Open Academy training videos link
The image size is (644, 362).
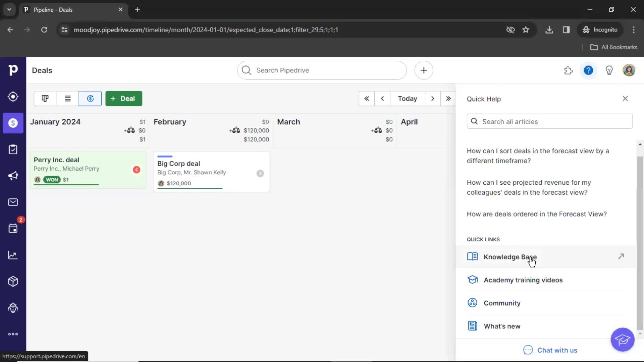546,280
